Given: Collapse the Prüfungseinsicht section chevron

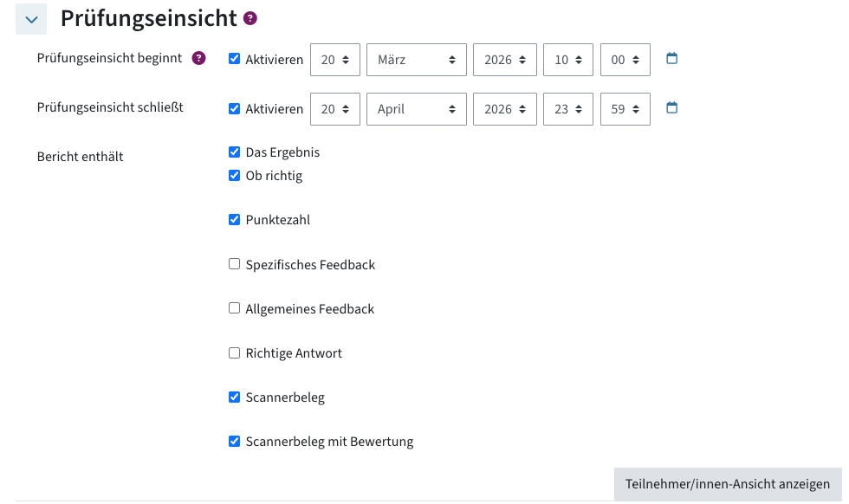Looking at the screenshot, I should pos(30,18).
